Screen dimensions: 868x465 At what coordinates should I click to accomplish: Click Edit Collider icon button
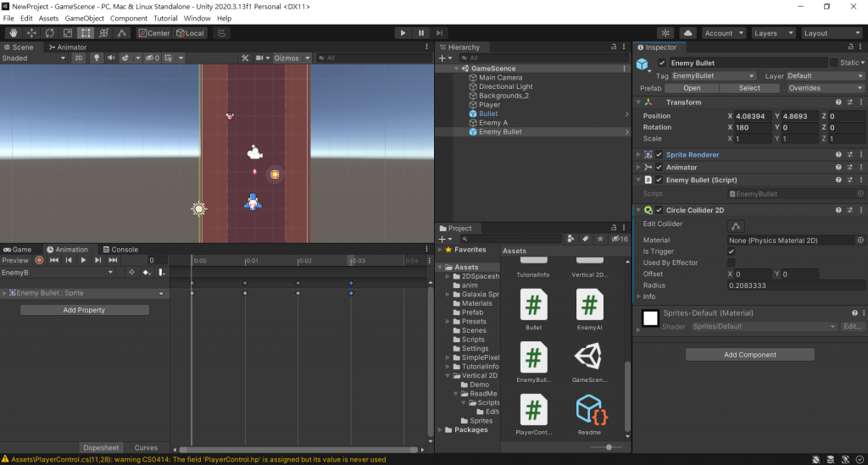point(736,225)
